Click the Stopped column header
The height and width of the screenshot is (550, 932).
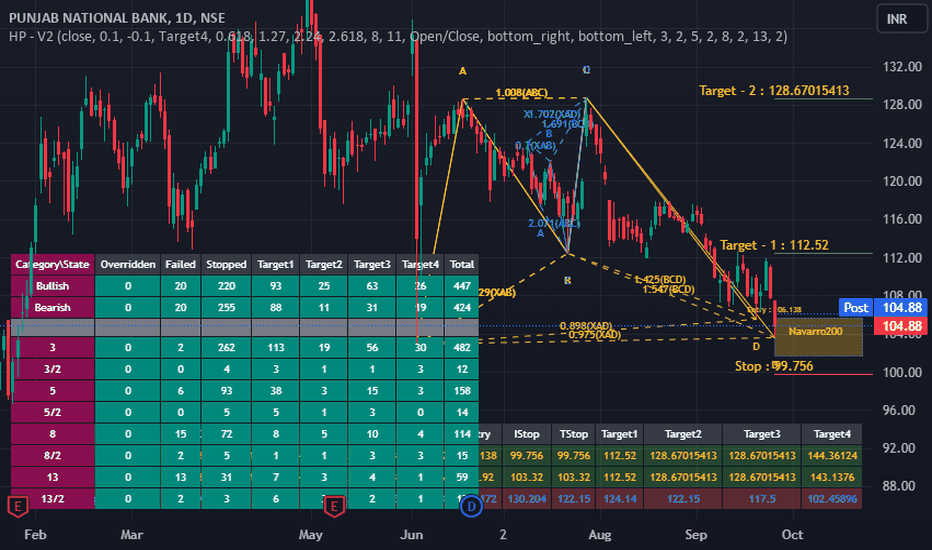[x=226, y=265]
